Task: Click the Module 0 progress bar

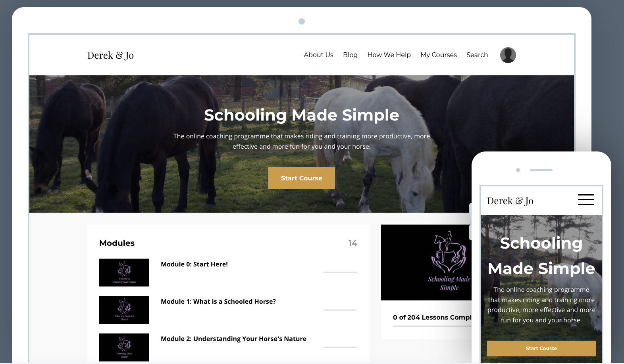Action: point(340,272)
